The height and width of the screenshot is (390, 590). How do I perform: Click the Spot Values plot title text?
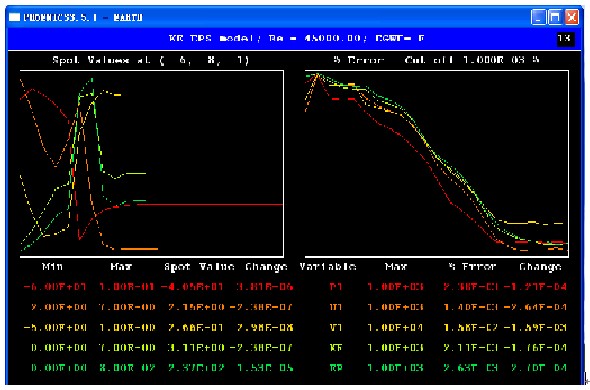(151, 60)
